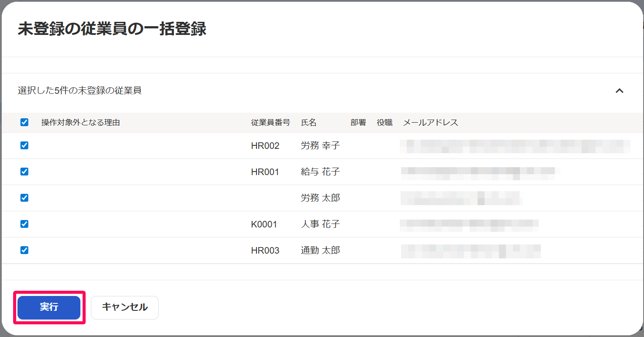Viewport: 644px width, 337px height.
Task: Click the 選択した5件の未登録の従業員 section label
Action: [80, 91]
